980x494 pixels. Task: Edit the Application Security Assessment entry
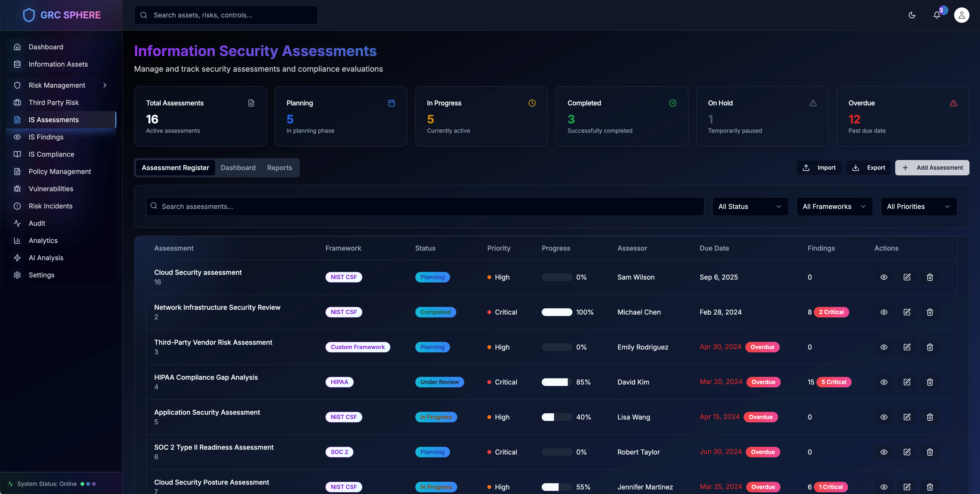[907, 417]
